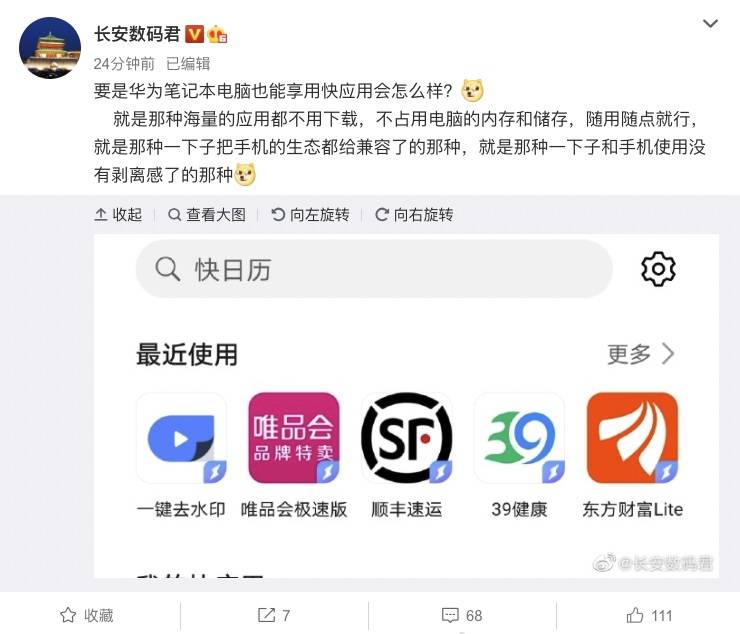Collapse the image with 收起
Viewport: 740px width, 634px height.
coord(118,215)
